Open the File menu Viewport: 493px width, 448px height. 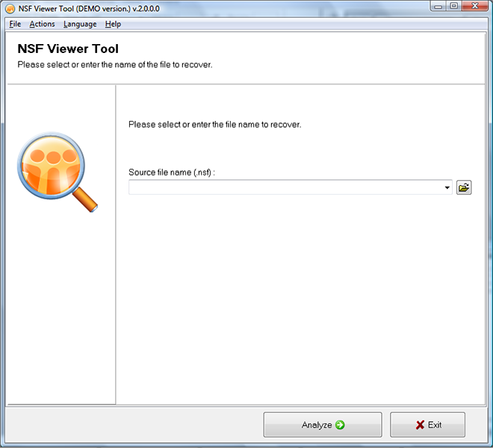(x=15, y=24)
